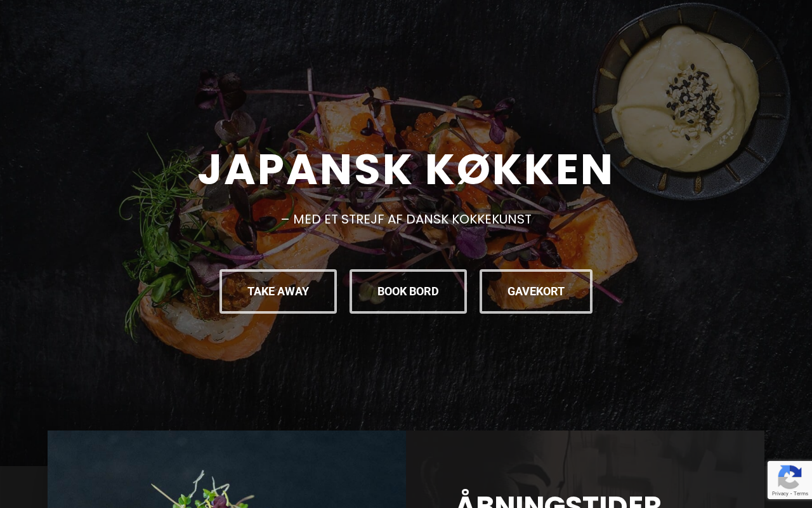Click the subtitle about dansk kokkekunst
Viewport: 812px width, 508px height.
point(406,220)
